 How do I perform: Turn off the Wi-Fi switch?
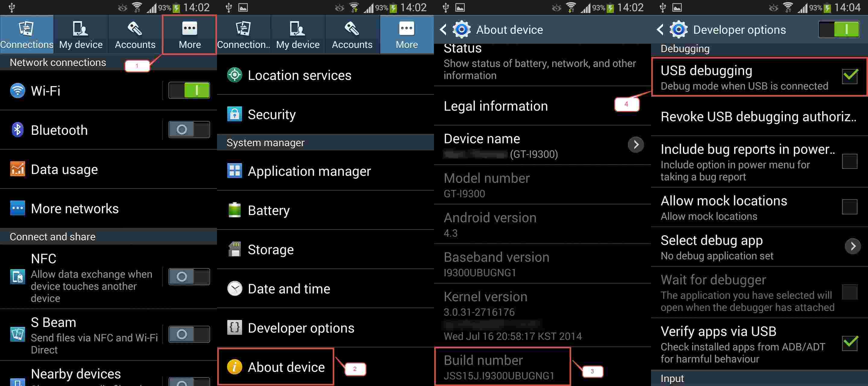click(x=189, y=90)
